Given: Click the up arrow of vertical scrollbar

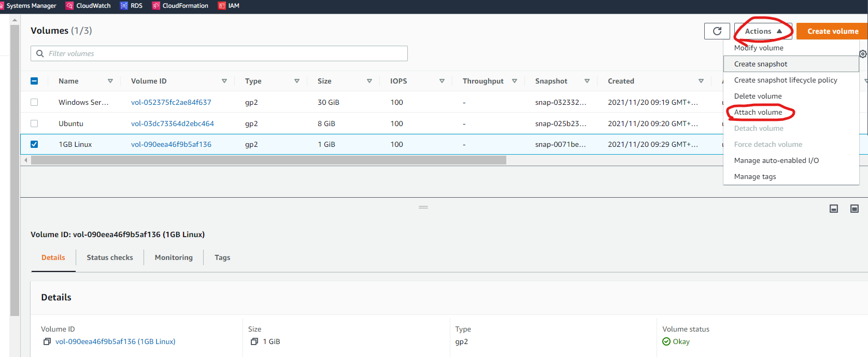Looking at the screenshot, I should click(15, 20).
